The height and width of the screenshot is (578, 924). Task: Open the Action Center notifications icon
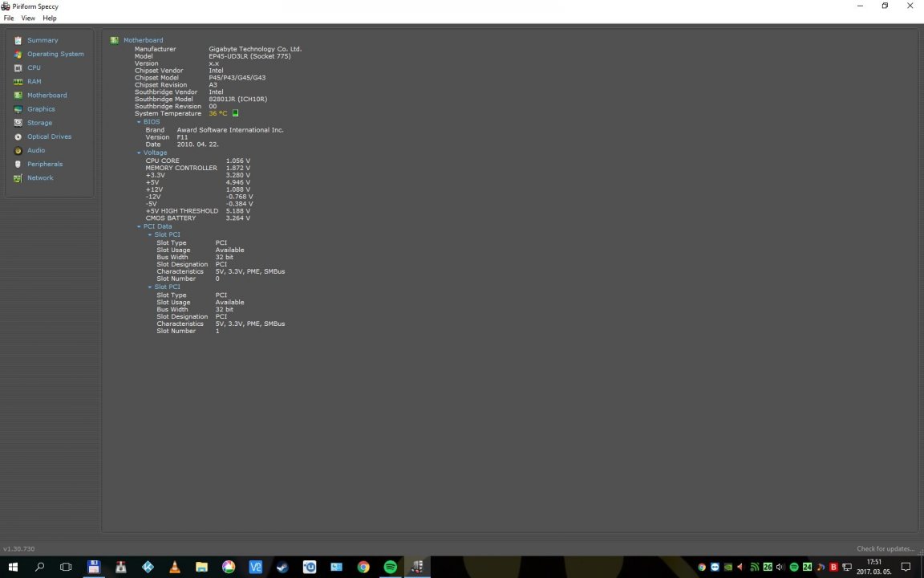906,567
